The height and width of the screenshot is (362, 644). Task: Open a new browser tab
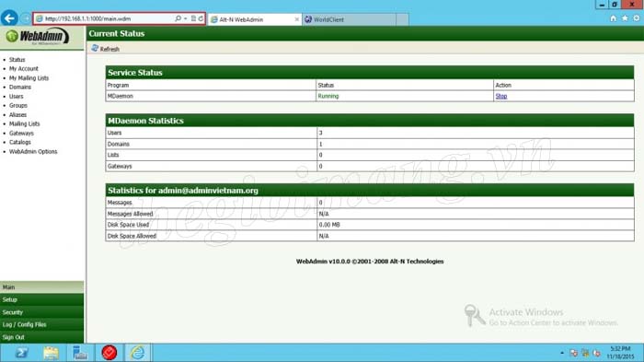403,19
